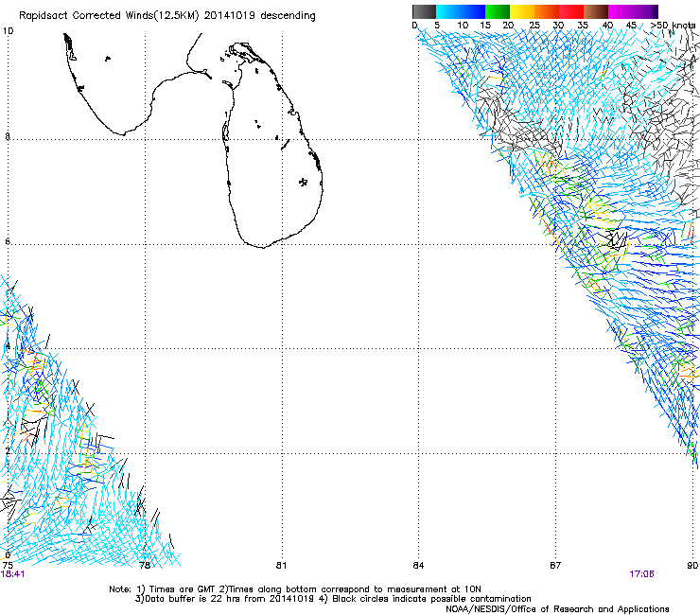Viewport: 700px width, 615px height.
Task: Click the red 30-35 knots legend swatch
Action: point(571,11)
